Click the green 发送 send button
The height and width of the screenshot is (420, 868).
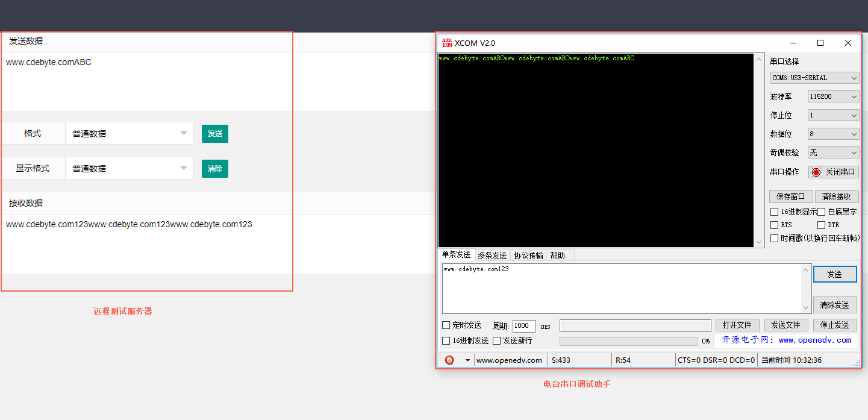pyautogui.click(x=215, y=133)
